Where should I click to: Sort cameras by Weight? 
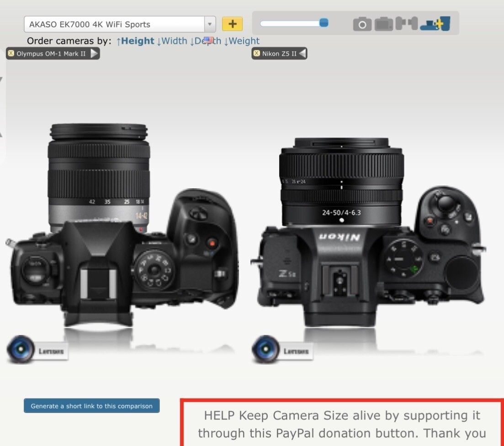point(242,41)
